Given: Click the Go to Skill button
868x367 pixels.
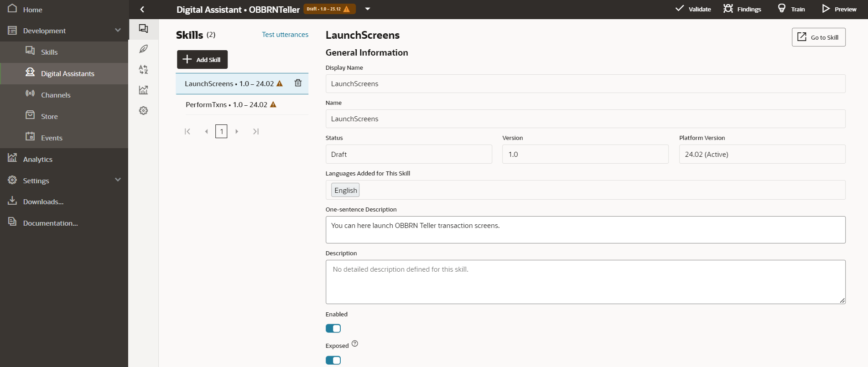Looking at the screenshot, I should [x=818, y=37].
